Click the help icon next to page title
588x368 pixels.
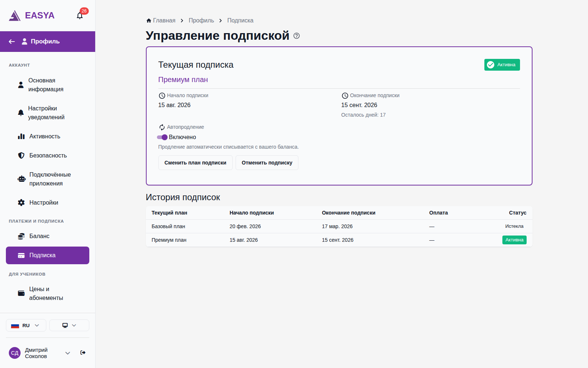[x=297, y=36]
